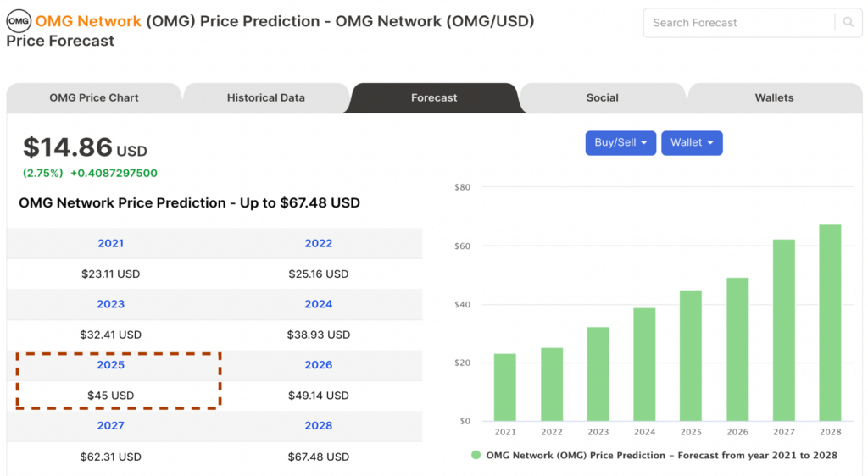Click the 2022 chart bar
Viewport: 868px width, 476px height.
click(x=551, y=385)
